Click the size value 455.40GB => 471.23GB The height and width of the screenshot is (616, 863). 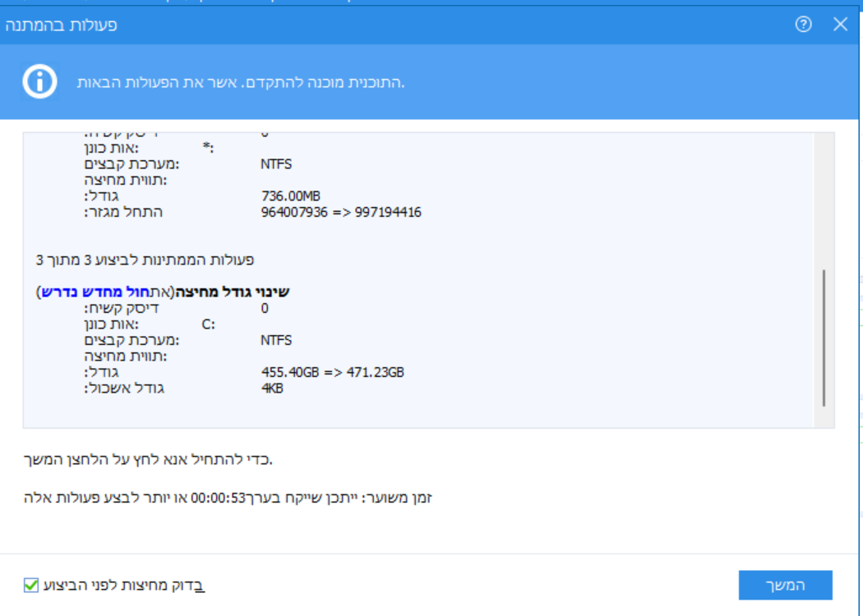(332, 372)
